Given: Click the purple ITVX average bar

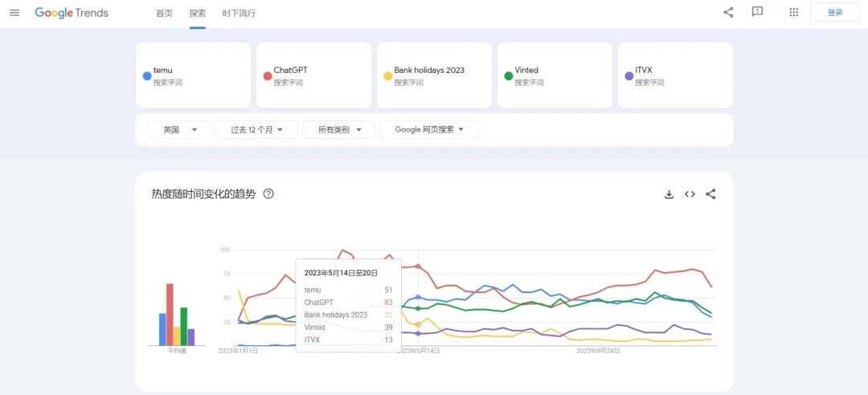Looking at the screenshot, I should 191,337.
